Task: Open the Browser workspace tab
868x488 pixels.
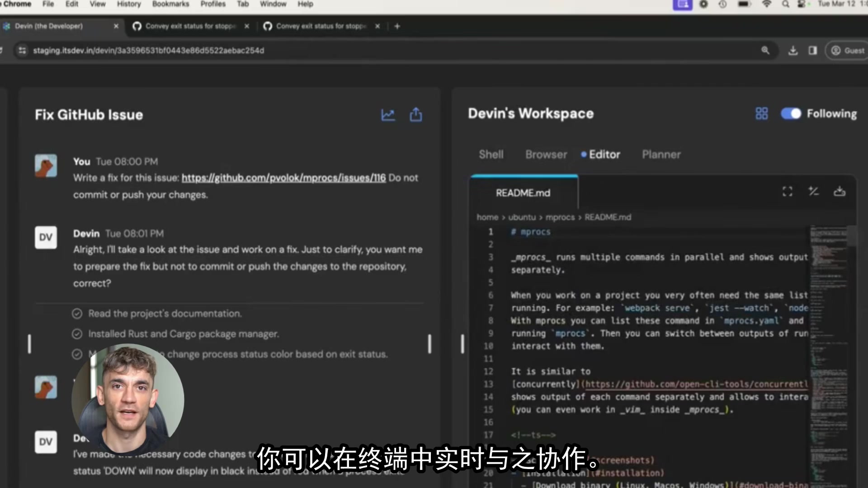Action: [x=546, y=155]
